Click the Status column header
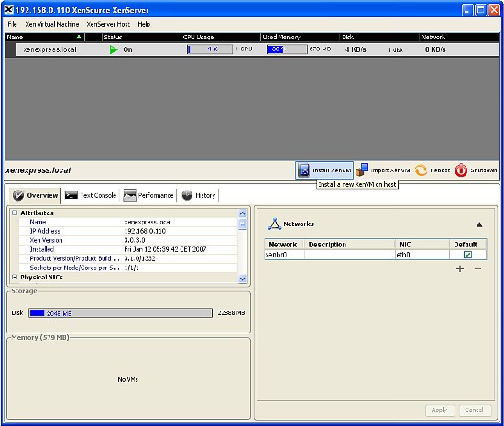The height and width of the screenshot is (426, 504). (x=141, y=37)
